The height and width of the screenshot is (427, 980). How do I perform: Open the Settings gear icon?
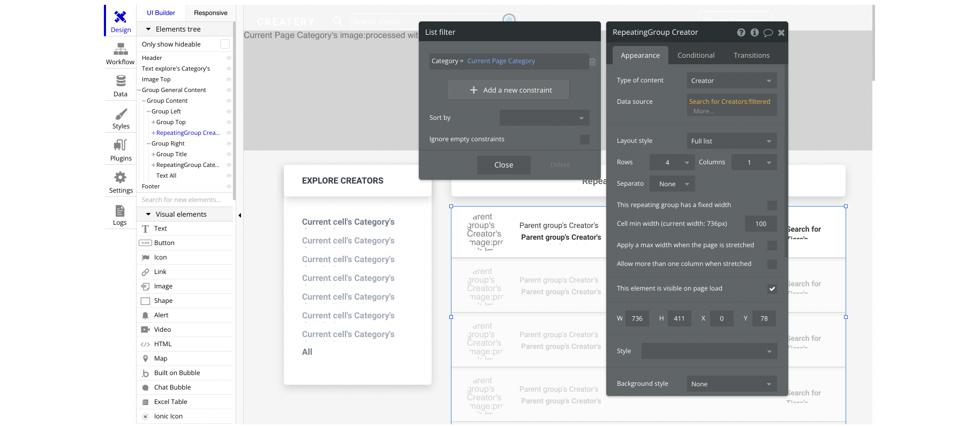pyautogui.click(x=120, y=177)
